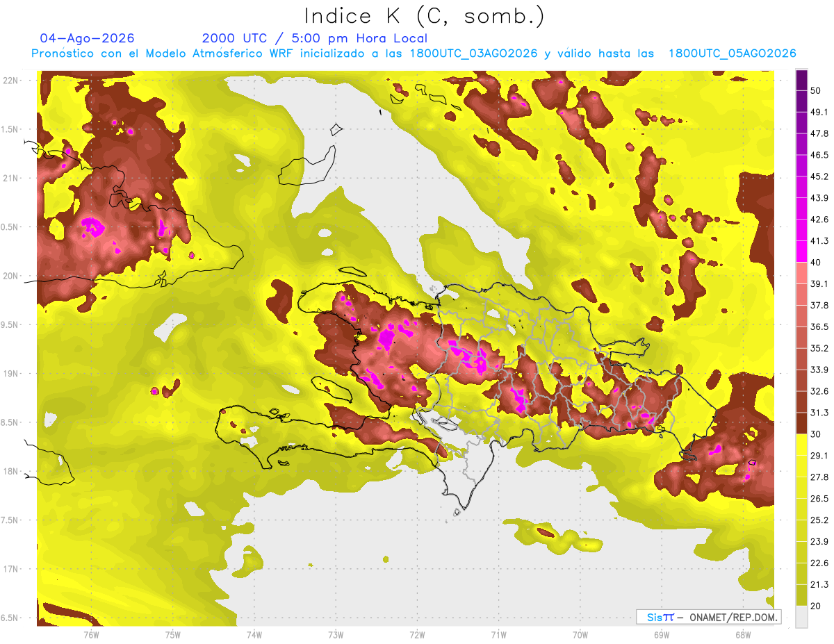Select the '73W' longitude axis label
Image resolution: width=834 pixels, height=644 pixels.
click(x=336, y=635)
